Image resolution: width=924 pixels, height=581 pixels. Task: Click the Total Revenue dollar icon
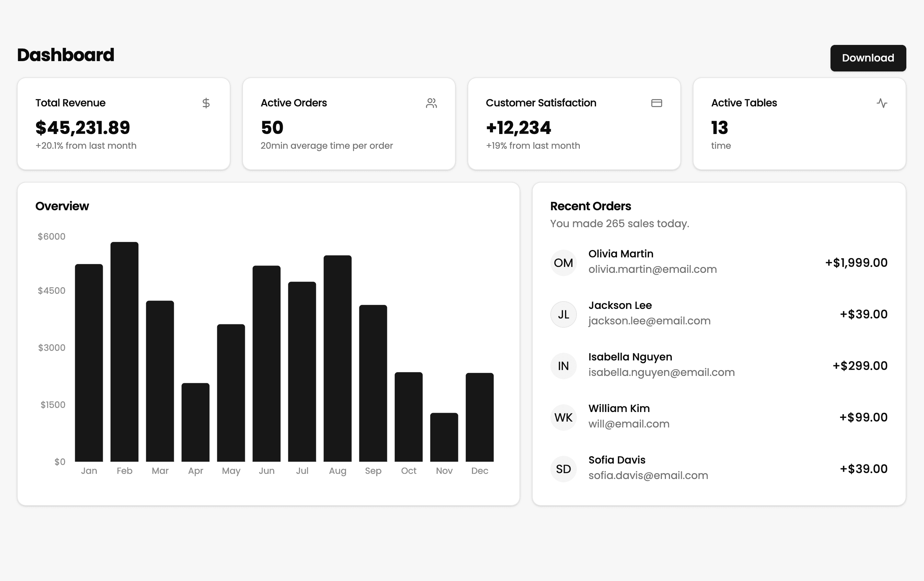click(205, 103)
